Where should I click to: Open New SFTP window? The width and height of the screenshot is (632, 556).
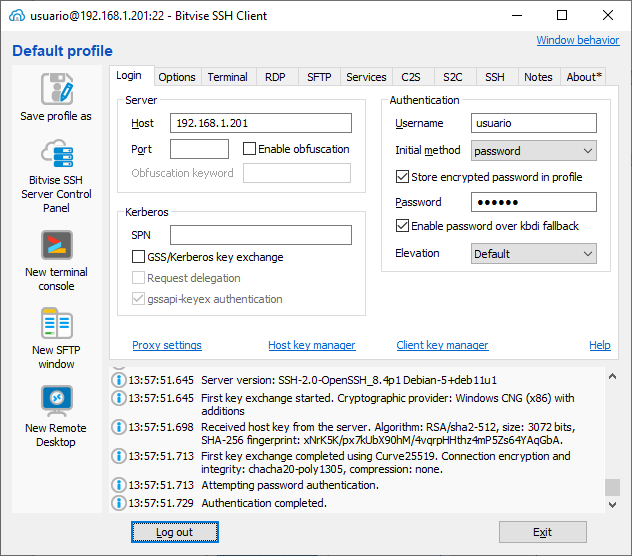tap(56, 324)
